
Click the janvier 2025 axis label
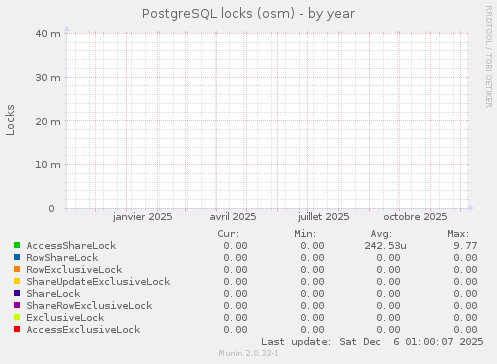pos(143,217)
